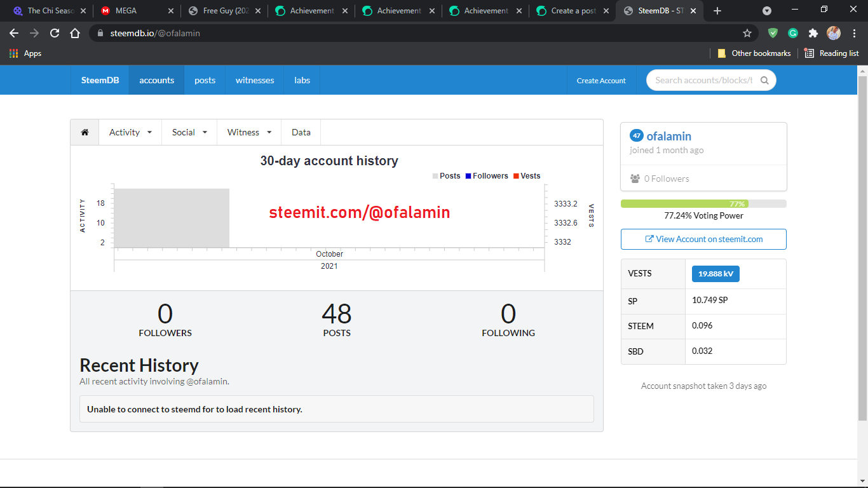The image size is (868, 488).
Task: Open the ofalamin profile link
Action: [669, 136]
